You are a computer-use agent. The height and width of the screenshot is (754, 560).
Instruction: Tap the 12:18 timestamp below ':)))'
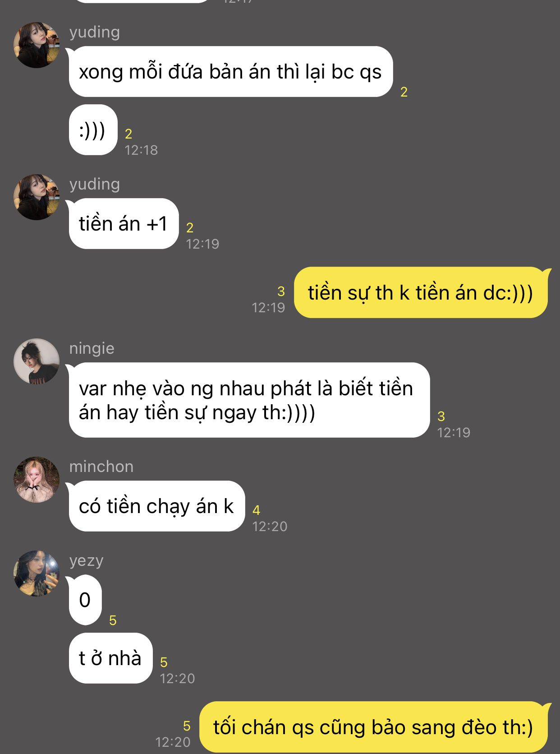[141, 150]
